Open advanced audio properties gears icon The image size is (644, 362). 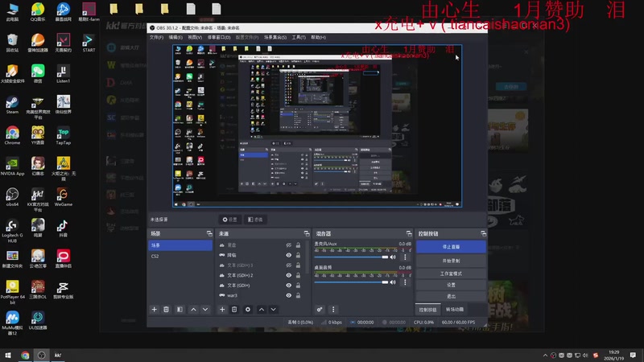coord(320,310)
